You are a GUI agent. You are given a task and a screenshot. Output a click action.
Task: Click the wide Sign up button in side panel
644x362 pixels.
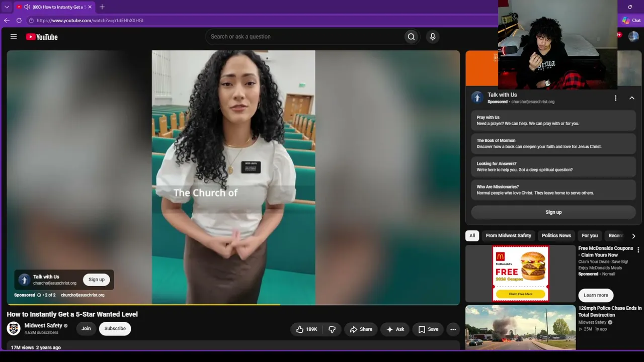coord(553,212)
